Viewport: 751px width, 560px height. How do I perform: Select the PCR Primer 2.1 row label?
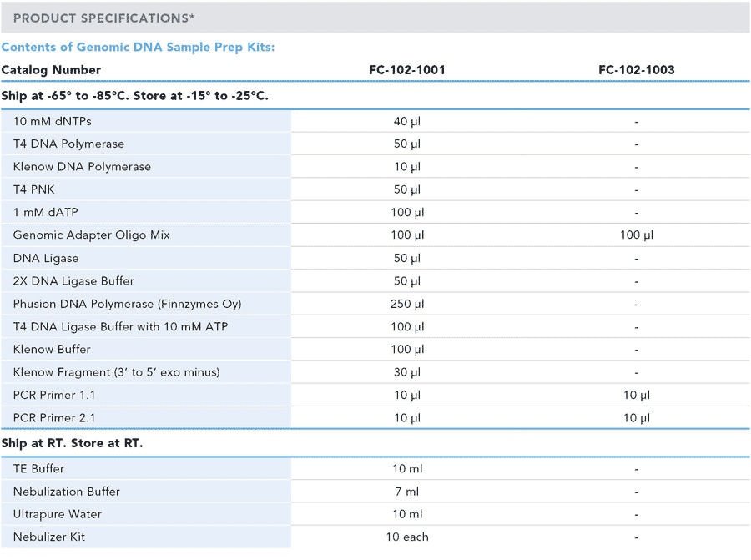(x=54, y=418)
